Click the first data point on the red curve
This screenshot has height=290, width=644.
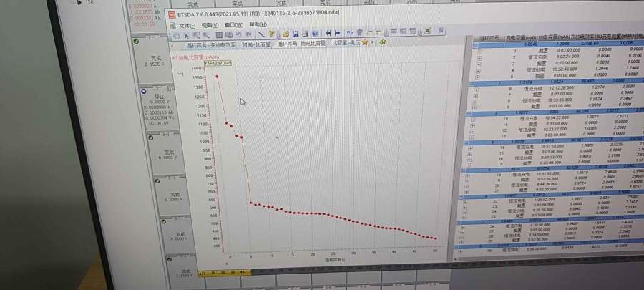(x=217, y=76)
